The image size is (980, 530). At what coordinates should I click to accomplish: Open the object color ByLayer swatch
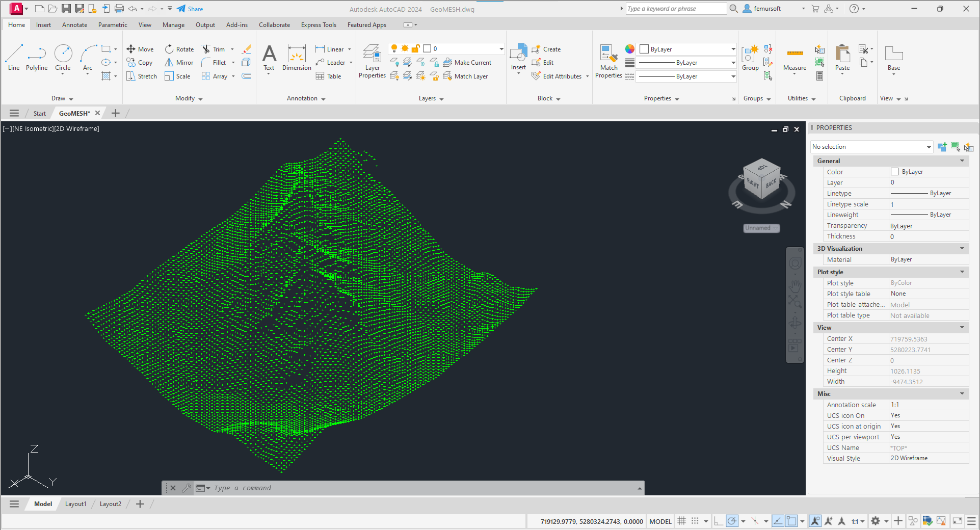687,49
